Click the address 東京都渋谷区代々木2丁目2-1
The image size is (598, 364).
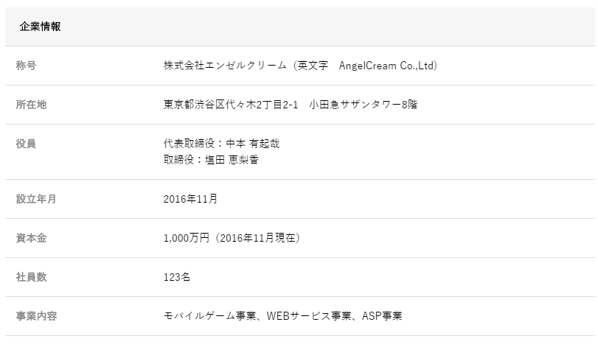(x=230, y=105)
